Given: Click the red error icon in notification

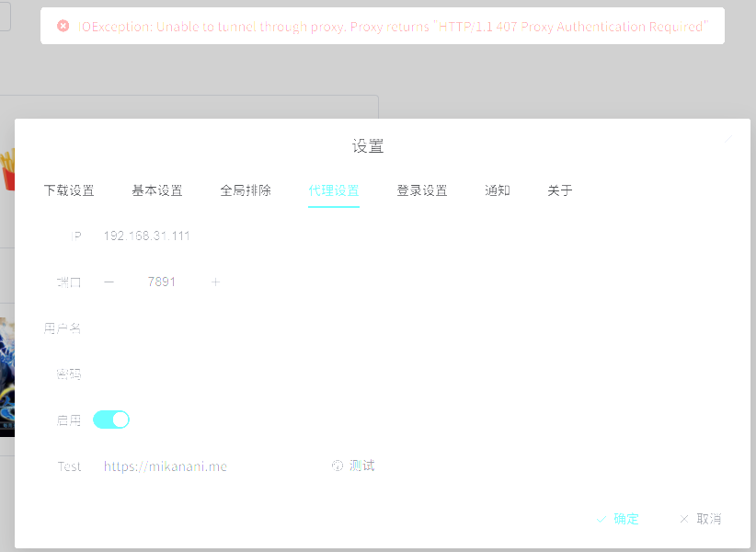Looking at the screenshot, I should 63,26.
